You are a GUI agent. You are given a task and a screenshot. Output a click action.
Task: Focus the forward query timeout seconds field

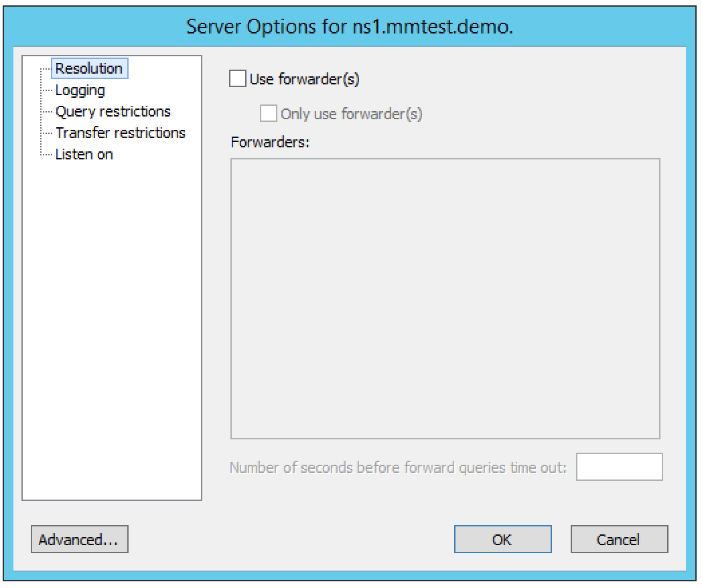(x=619, y=467)
